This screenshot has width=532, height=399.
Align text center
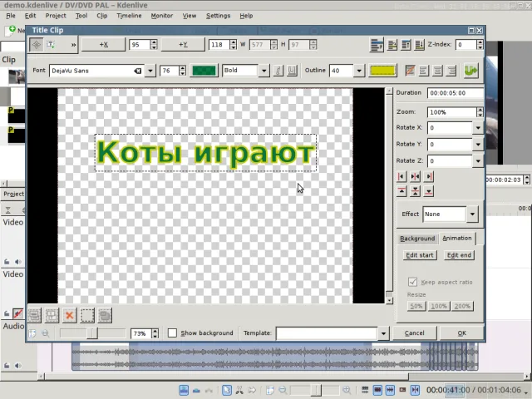coord(437,71)
